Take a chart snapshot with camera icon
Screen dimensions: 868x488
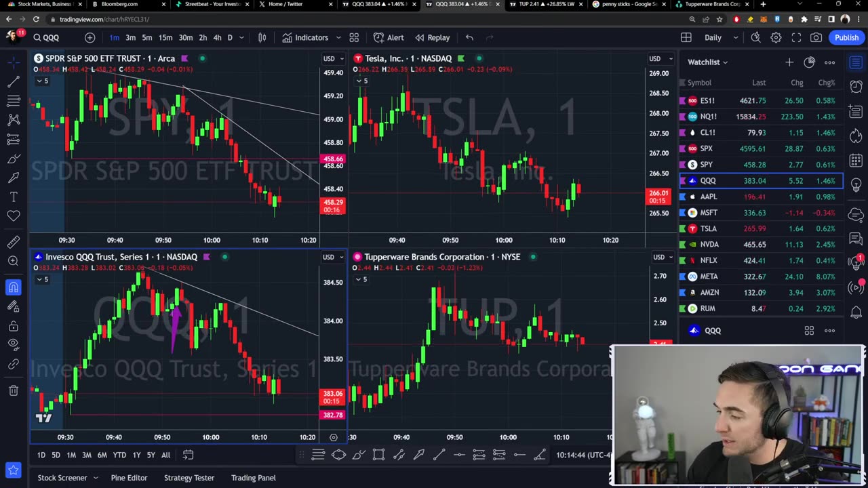click(816, 38)
